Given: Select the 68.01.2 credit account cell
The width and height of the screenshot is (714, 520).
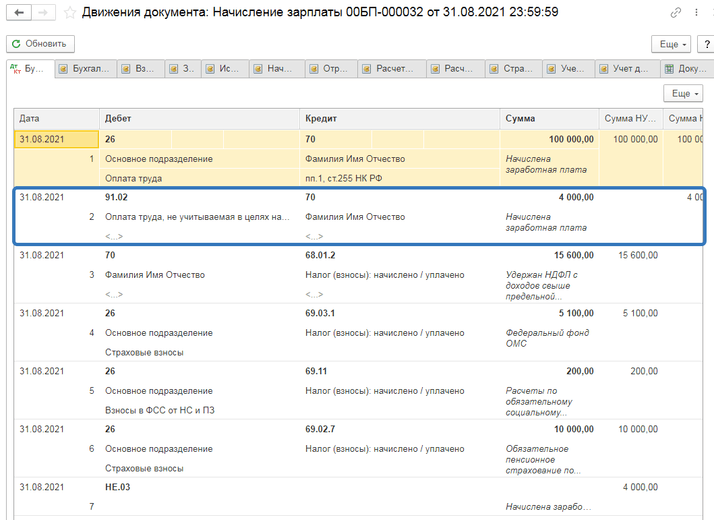Looking at the screenshot, I should click(322, 255).
